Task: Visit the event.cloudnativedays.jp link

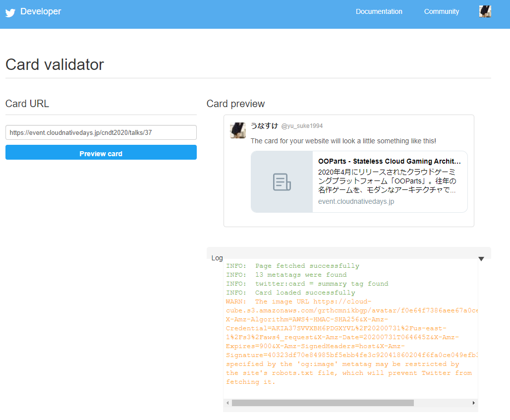Action: point(355,201)
